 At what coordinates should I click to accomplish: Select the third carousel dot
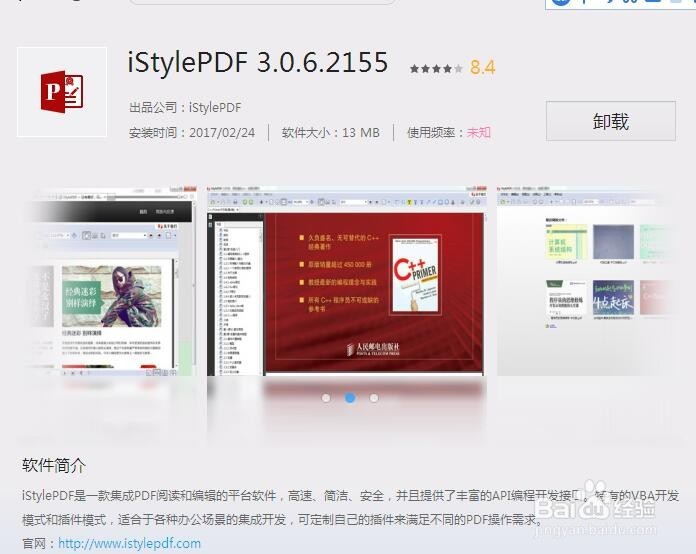[374, 398]
